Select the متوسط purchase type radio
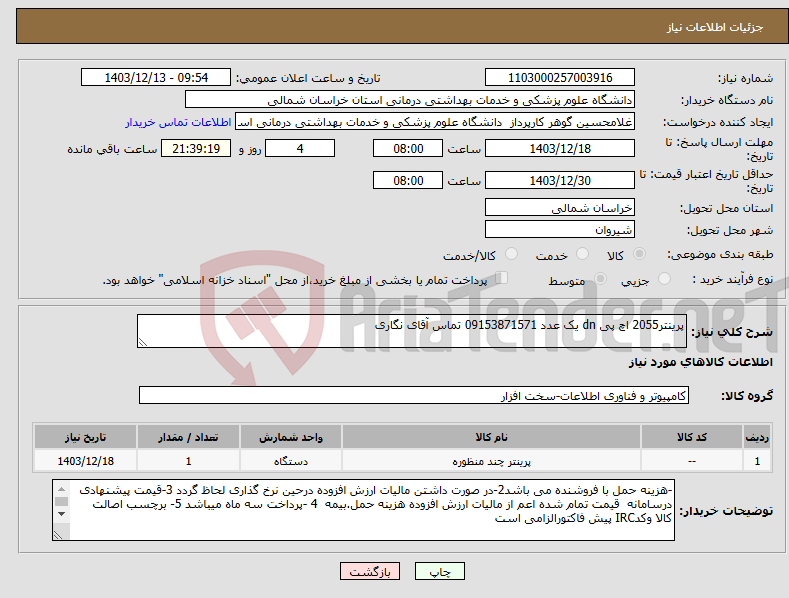The width and height of the screenshot is (789, 598). (600, 278)
